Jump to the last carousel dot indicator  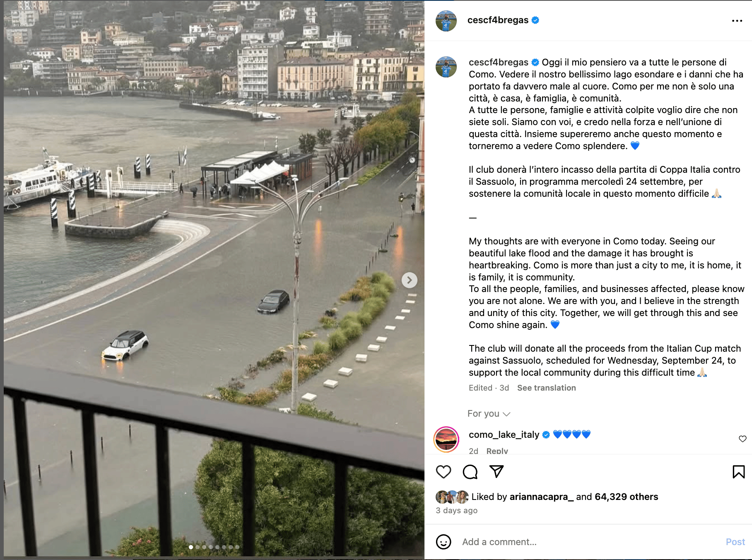coord(237,547)
